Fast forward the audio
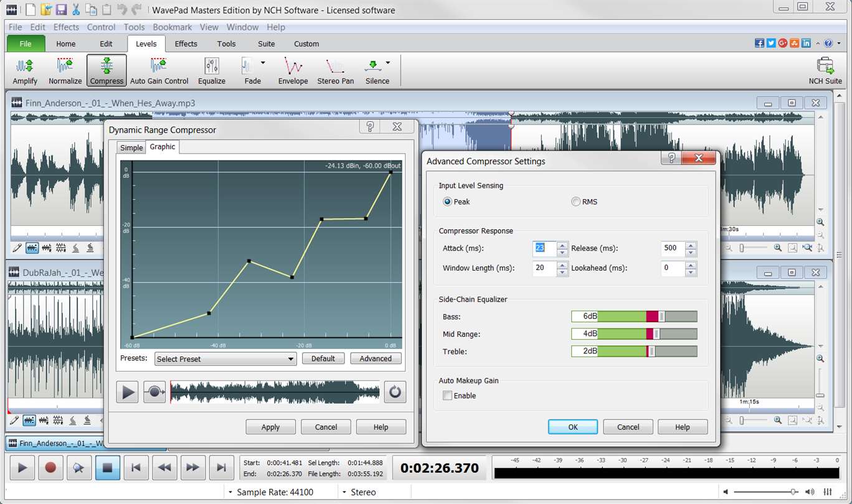Screen dimensions: 852x504 click(193, 467)
